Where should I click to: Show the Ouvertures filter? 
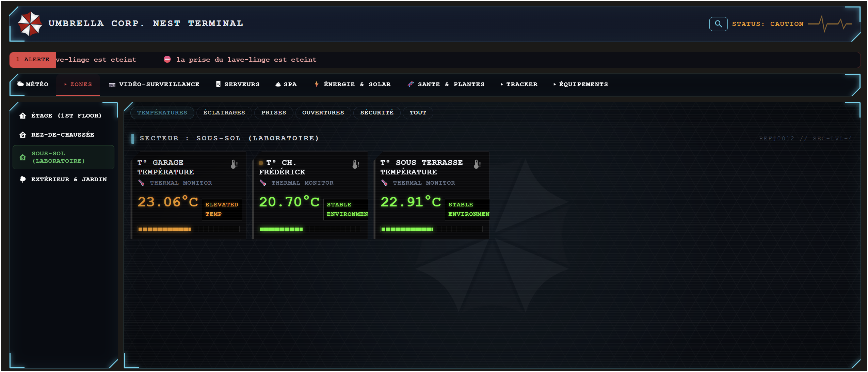[x=323, y=113]
